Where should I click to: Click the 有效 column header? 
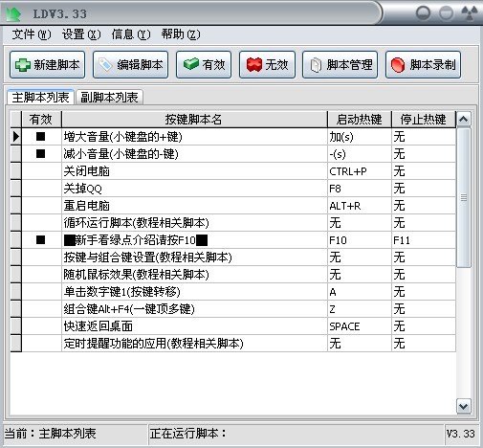pyautogui.click(x=41, y=120)
